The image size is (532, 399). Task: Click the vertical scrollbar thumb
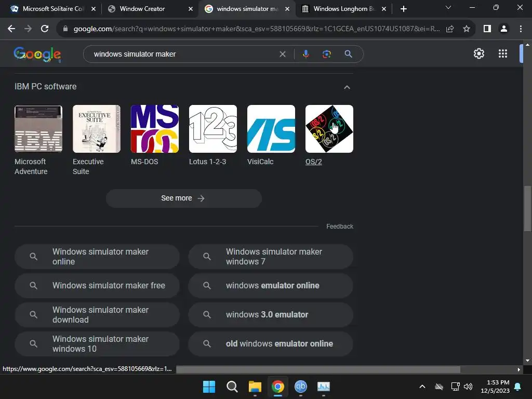[x=527, y=208]
